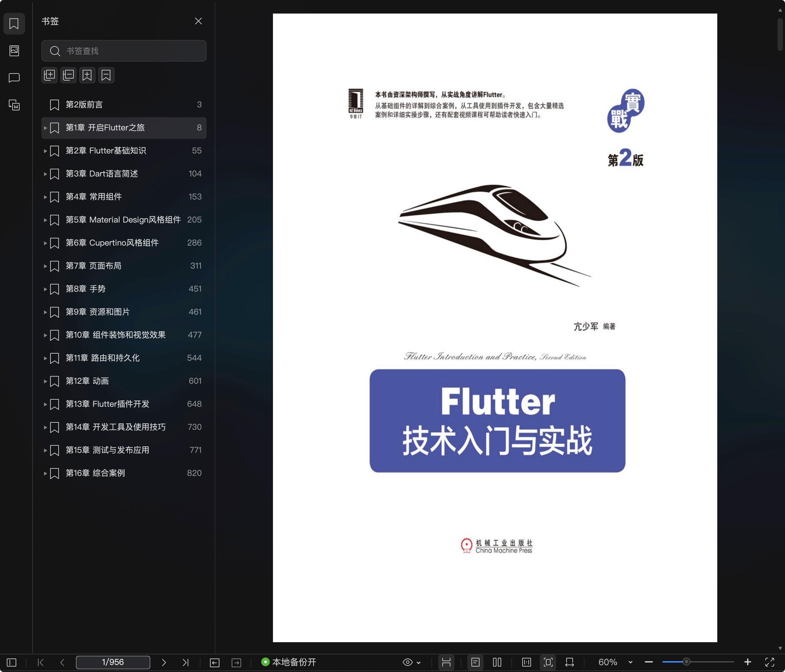Click the scroll down arrow
The image size is (785, 672).
click(x=780, y=649)
